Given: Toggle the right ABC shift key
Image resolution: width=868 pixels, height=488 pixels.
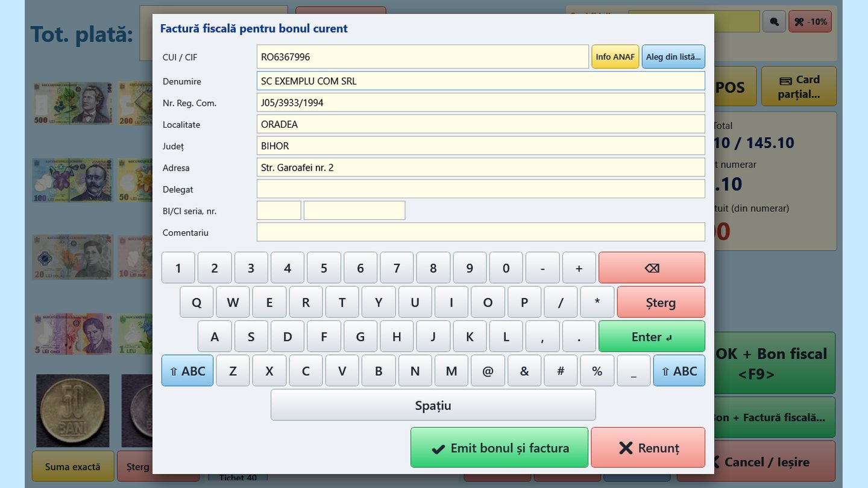Looking at the screenshot, I should tap(679, 371).
